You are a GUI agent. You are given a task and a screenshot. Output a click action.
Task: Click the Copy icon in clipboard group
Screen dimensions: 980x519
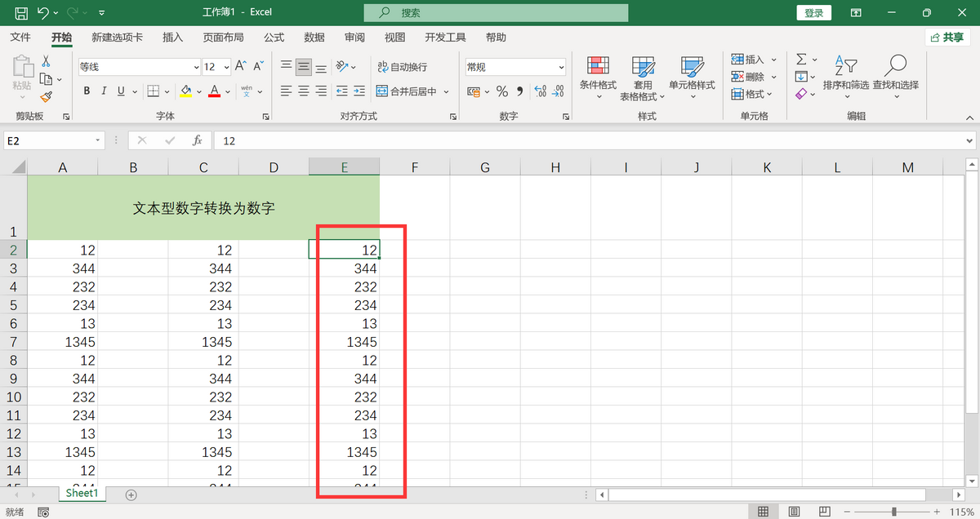click(x=46, y=79)
